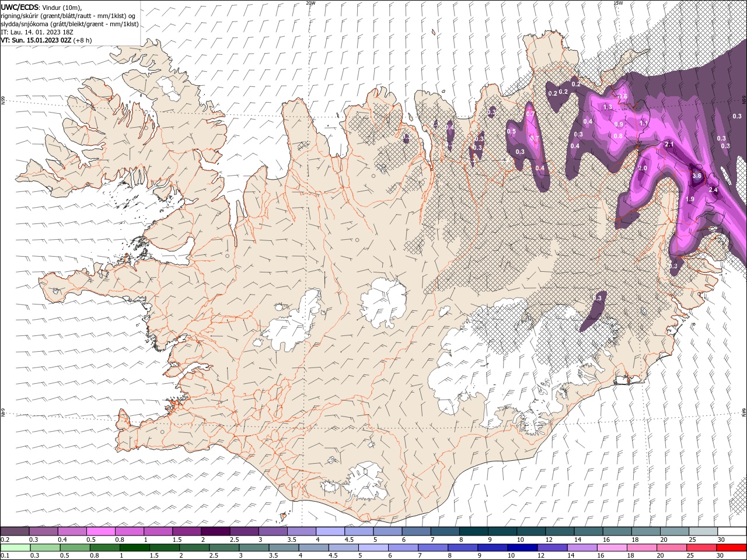
Task: Click the 'VT: Sun. 15.01.2023 02Z' line
Action: tap(36, 40)
